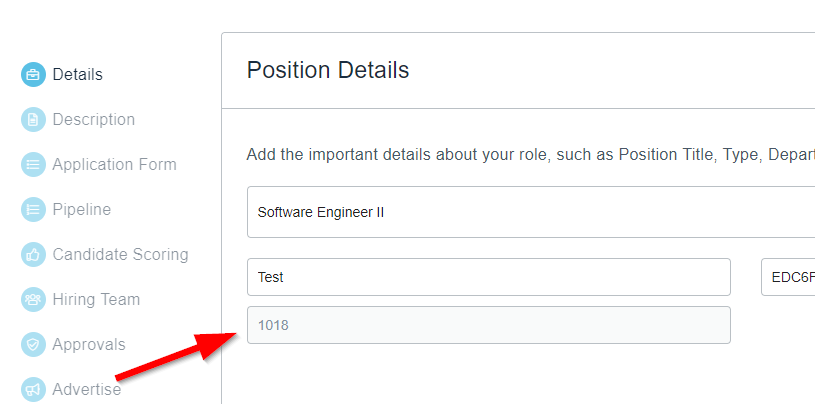Open the Details section label
Image resolution: width=815 pixels, height=404 pixels.
(x=77, y=74)
